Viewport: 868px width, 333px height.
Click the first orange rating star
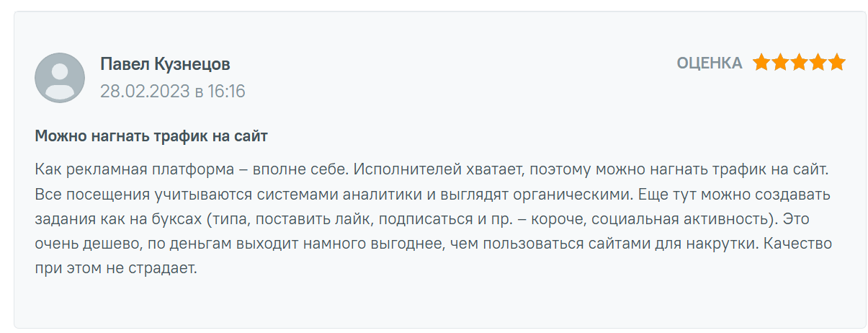(761, 63)
